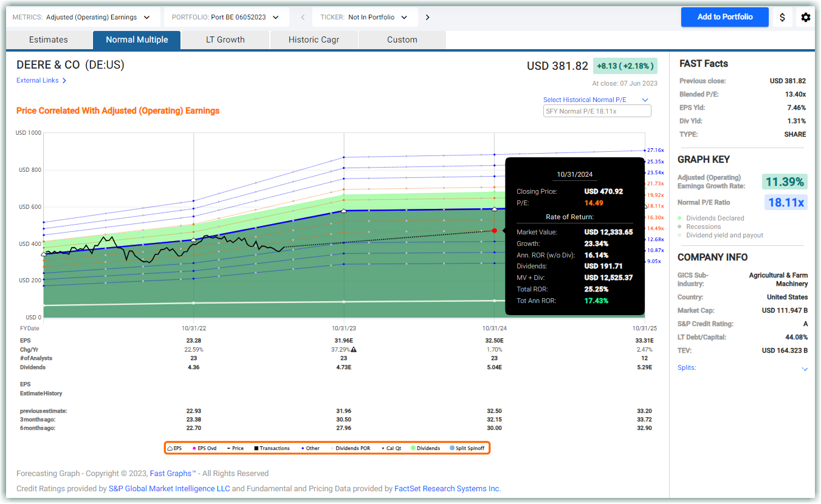Go to next ticker with right arrow
This screenshot has width=821, height=504.
click(x=427, y=18)
